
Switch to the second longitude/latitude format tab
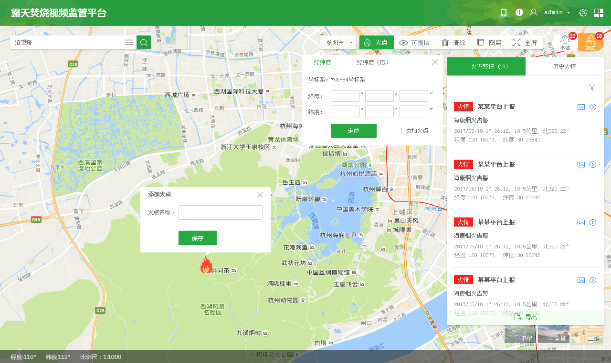[x=372, y=62]
